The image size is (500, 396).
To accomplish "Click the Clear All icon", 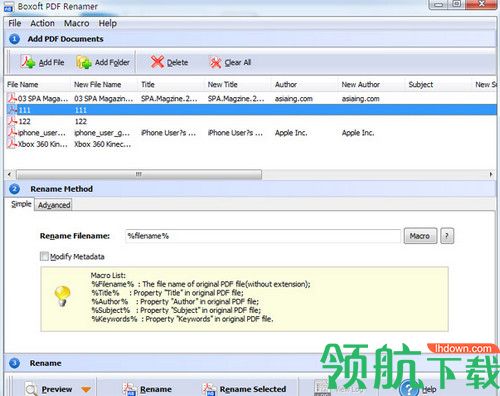I will pyautogui.click(x=215, y=62).
